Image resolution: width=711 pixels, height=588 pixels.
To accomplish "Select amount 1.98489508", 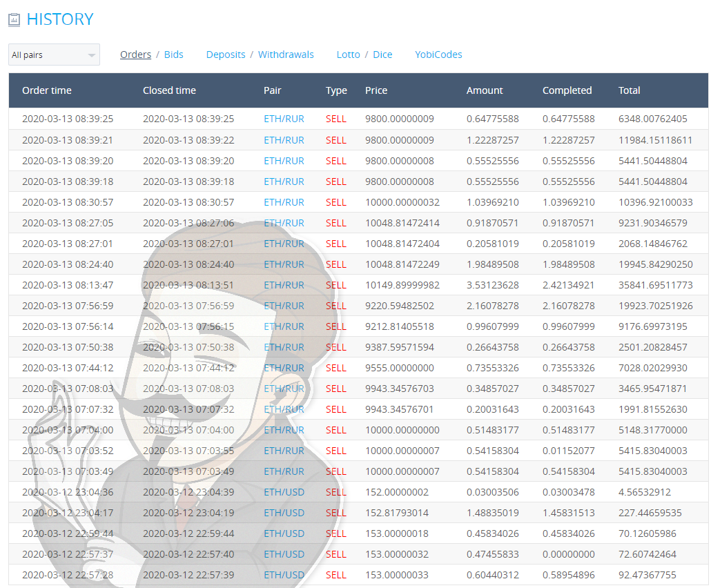I will (x=493, y=264).
